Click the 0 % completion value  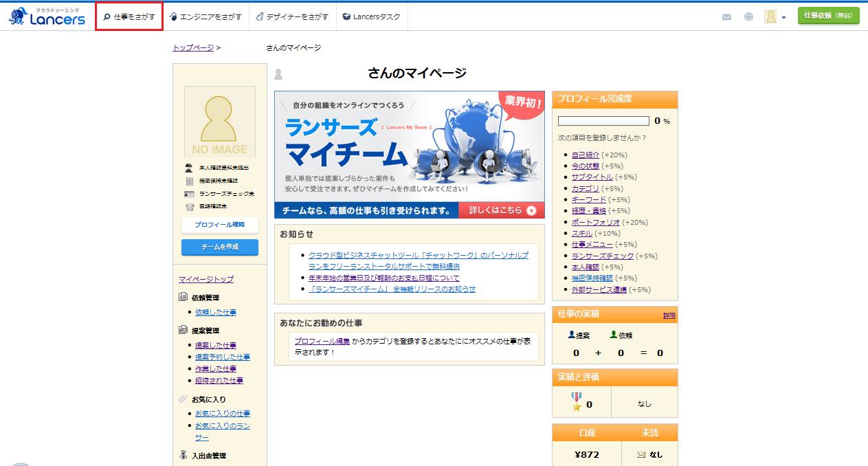click(x=663, y=121)
